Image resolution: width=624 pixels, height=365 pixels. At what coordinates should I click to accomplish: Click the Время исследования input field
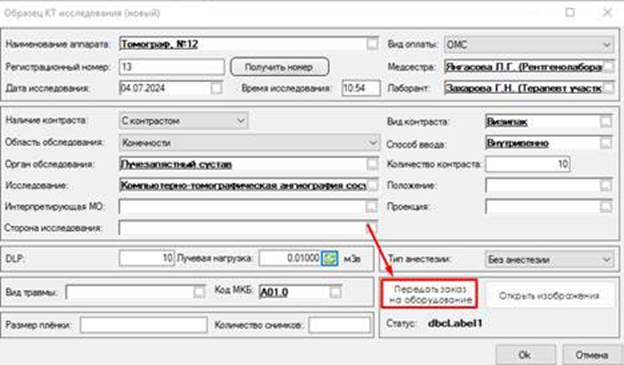pos(361,88)
